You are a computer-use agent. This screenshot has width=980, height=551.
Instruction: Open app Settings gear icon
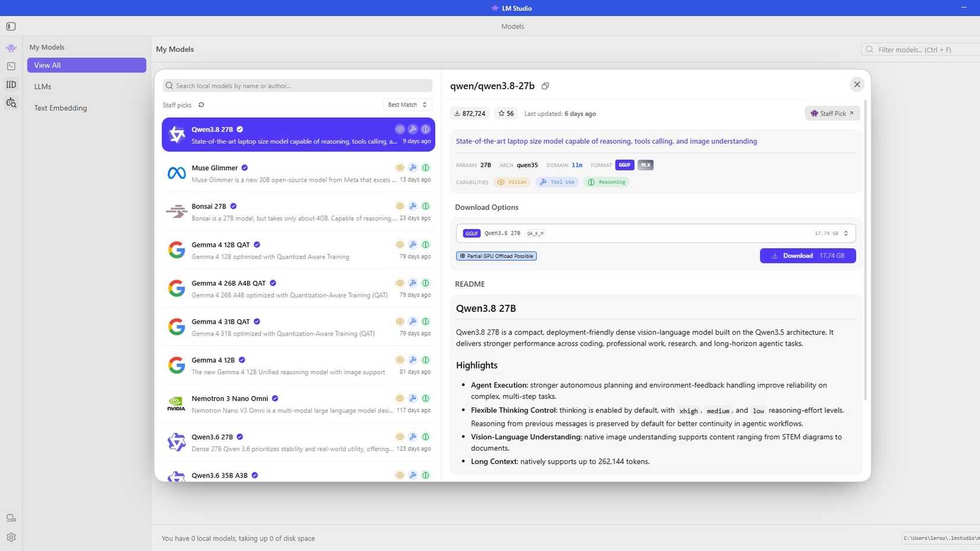tap(11, 537)
